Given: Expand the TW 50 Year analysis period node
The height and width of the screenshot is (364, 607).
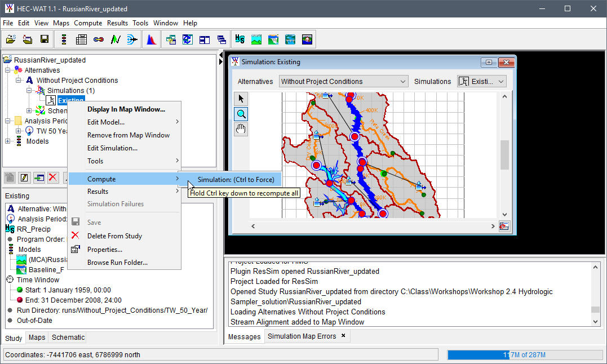Looking at the screenshot, I should [x=18, y=131].
